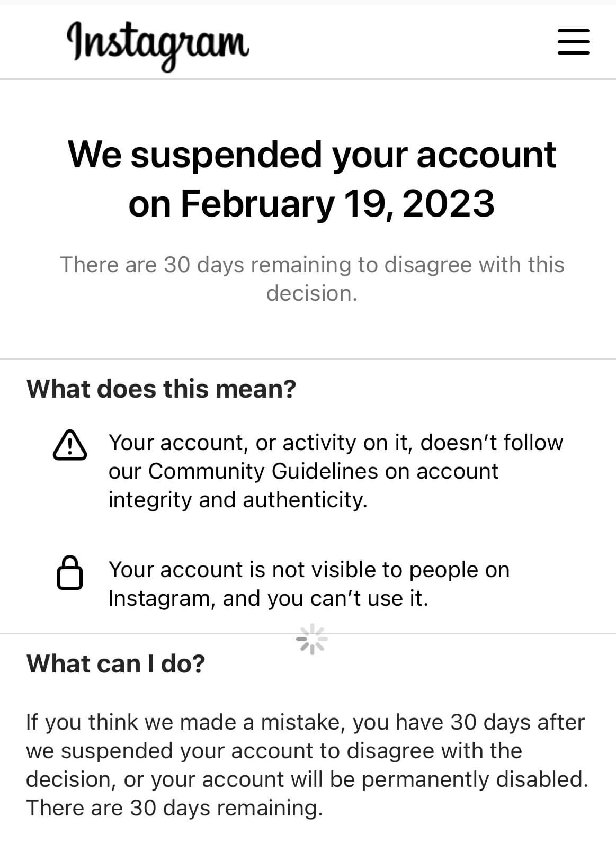
Task: Tap the Instagram logo in header
Action: pyautogui.click(x=157, y=46)
